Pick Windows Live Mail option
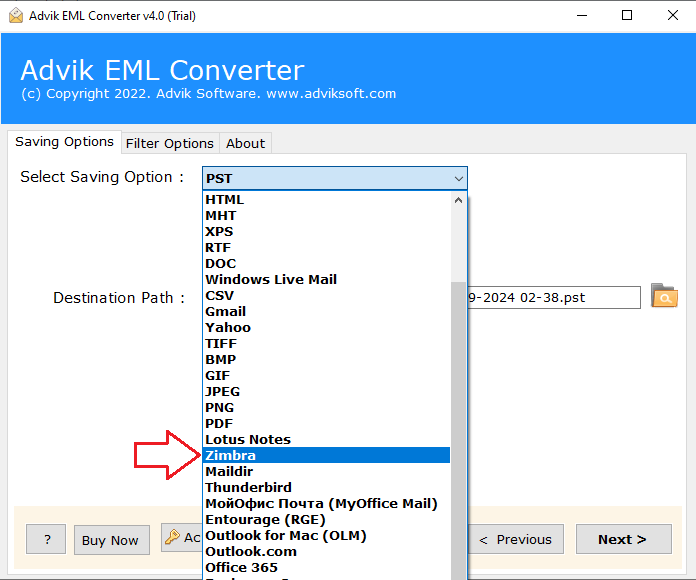This screenshot has width=696, height=580. pos(327,280)
